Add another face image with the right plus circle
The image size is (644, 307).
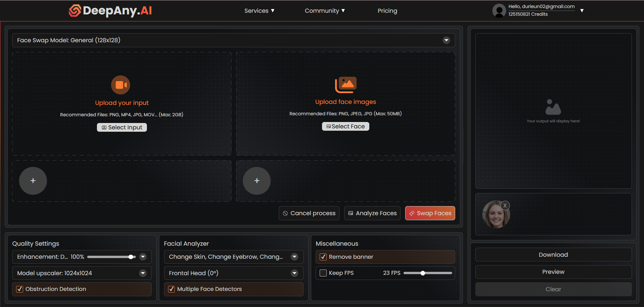click(x=257, y=181)
